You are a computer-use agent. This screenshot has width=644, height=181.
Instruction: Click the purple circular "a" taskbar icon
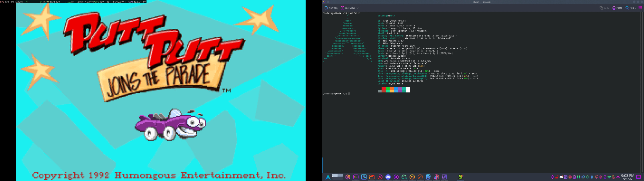[x=396, y=177]
